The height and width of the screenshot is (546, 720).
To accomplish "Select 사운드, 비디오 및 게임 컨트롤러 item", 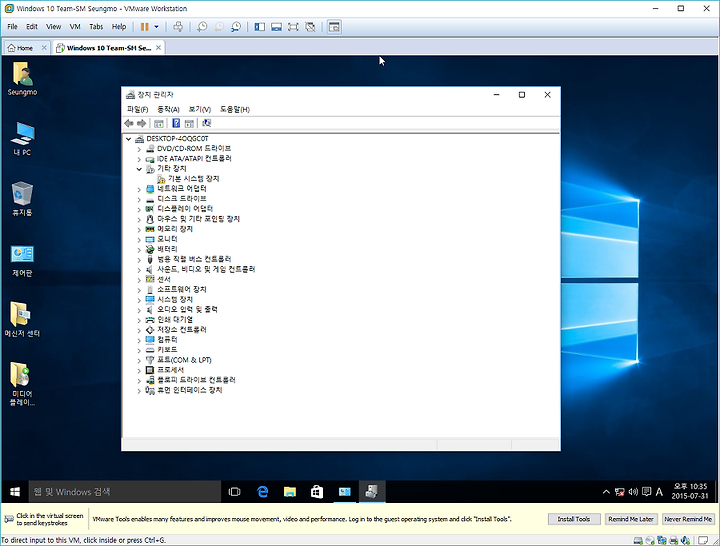I will (206, 270).
